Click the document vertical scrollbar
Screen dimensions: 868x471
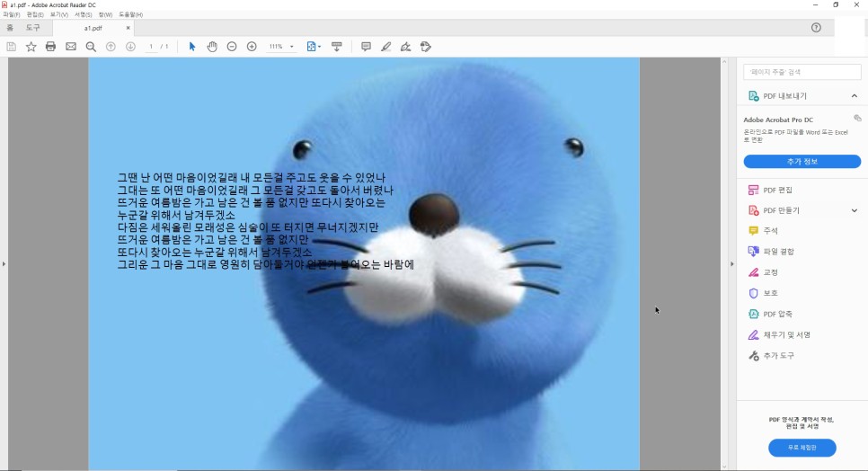(x=724, y=264)
